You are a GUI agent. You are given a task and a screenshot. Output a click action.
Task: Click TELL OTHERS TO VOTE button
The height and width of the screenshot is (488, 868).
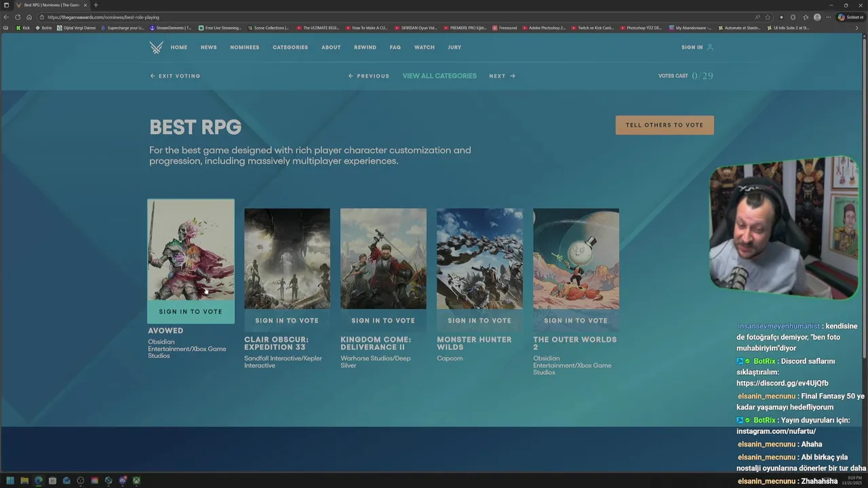[665, 125]
